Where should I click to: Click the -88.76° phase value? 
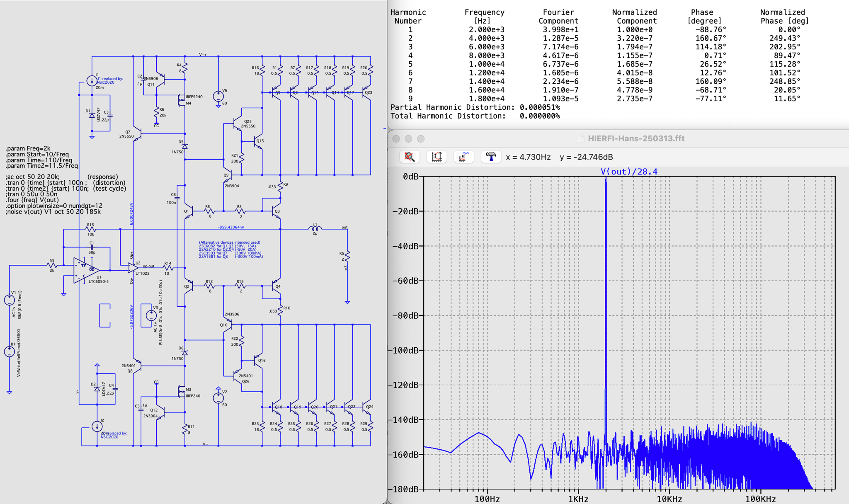coord(711,29)
